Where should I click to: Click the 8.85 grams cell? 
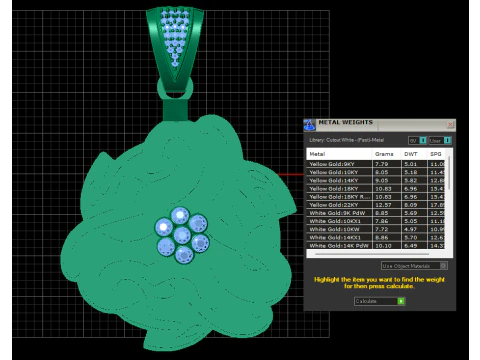point(387,213)
